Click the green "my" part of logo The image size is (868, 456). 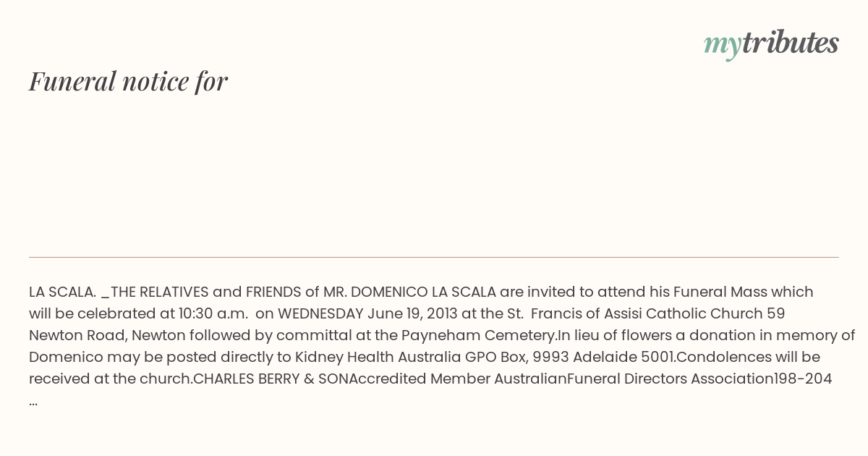(722, 46)
